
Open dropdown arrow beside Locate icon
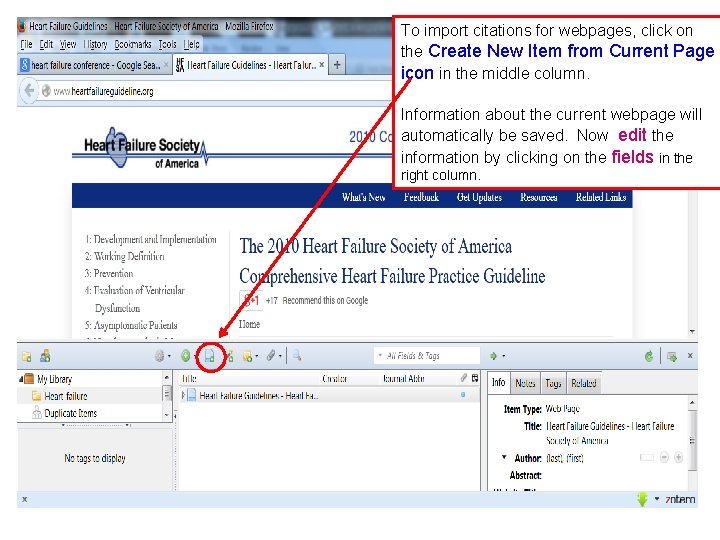tap(504, 356)
